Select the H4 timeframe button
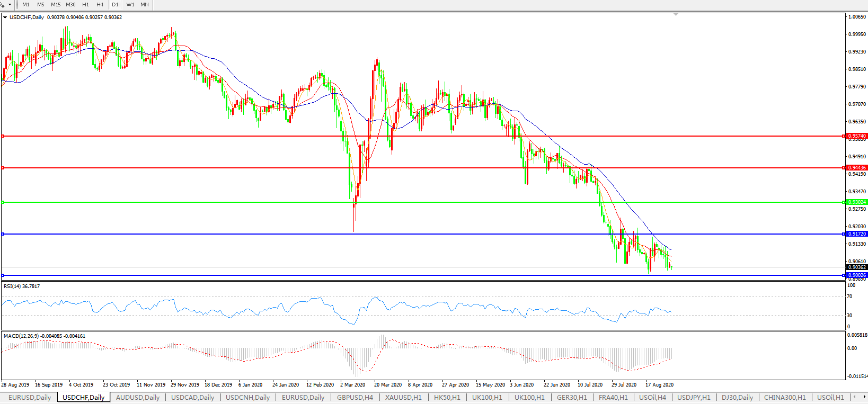The width and height of the screenshot is (868, 404). pos(100,5)
